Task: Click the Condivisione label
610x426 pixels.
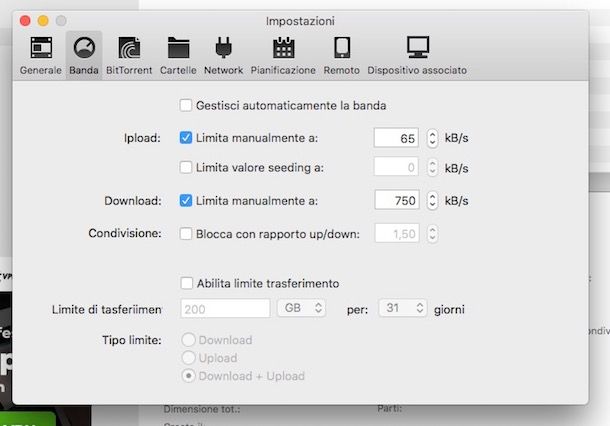Action: point(125,233)
